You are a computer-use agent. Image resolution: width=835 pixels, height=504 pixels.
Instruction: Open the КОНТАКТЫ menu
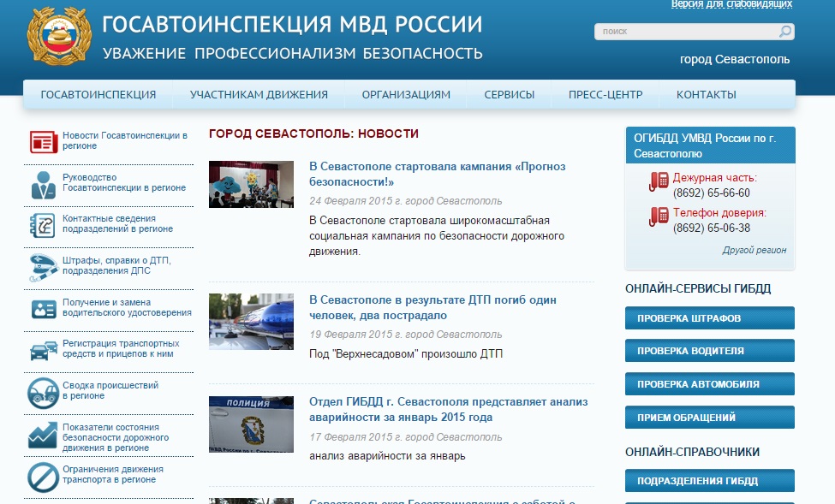click(x=707, y=95)
